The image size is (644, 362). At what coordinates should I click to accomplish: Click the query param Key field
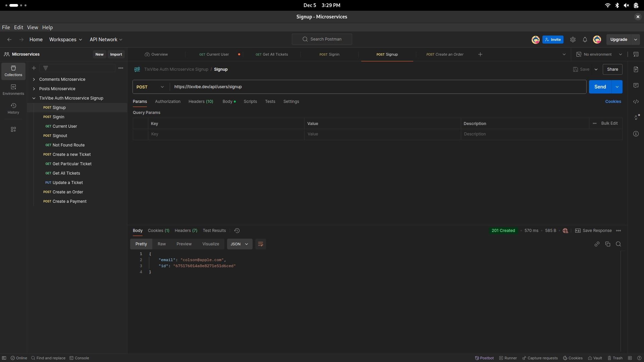point(226,134)
